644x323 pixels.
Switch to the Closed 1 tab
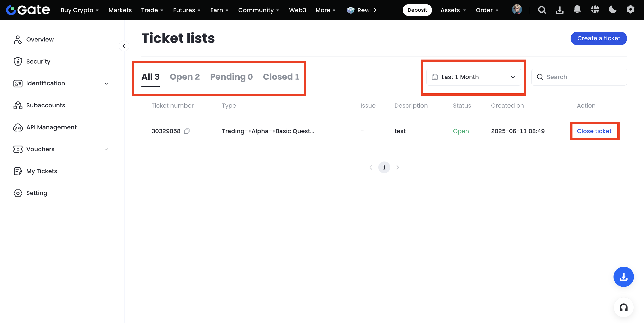tap(281, 77)
